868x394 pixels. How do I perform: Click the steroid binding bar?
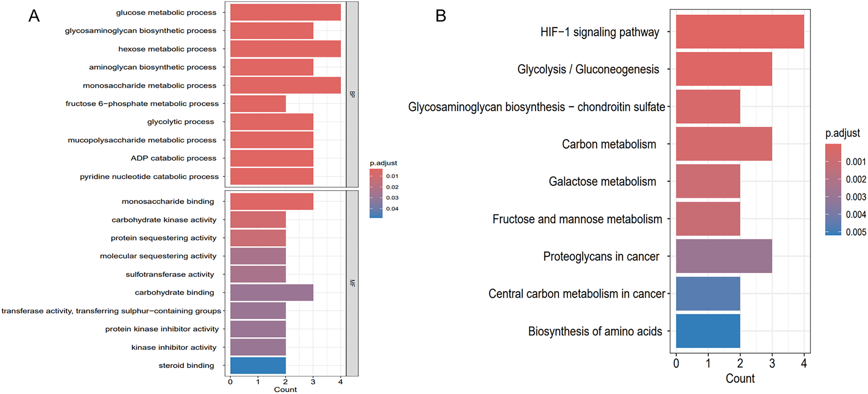[258, 366]
